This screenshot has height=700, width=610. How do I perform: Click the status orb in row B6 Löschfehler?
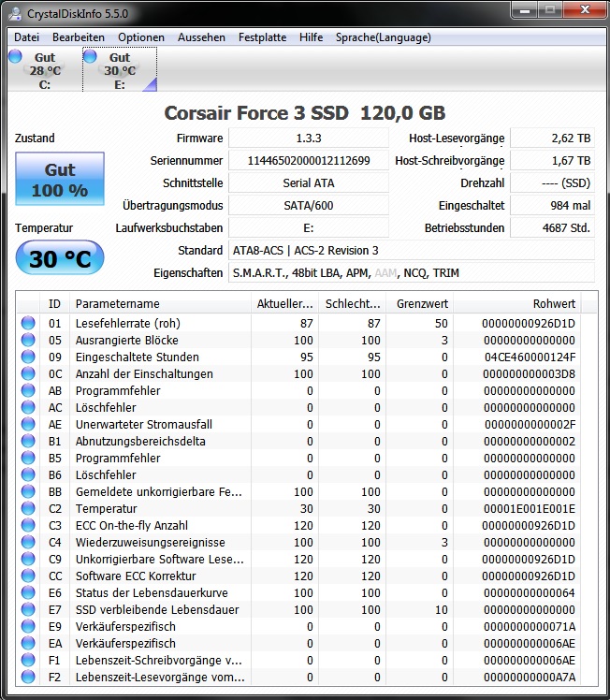click(28, 474)
